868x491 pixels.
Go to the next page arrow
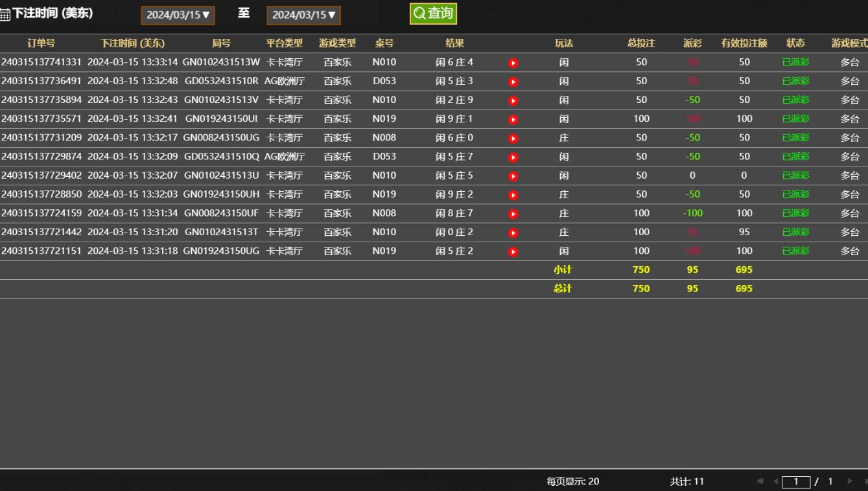850,481
